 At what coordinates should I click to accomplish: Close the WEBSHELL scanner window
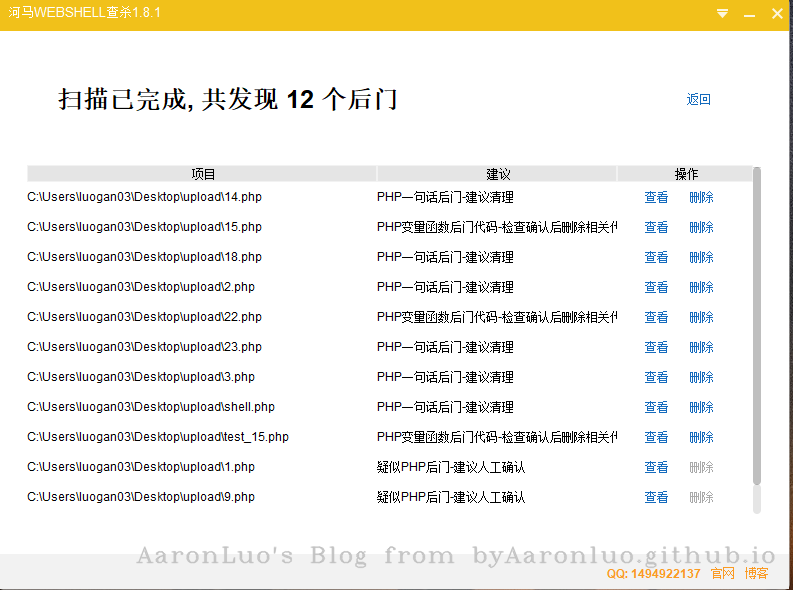point(777,14)
